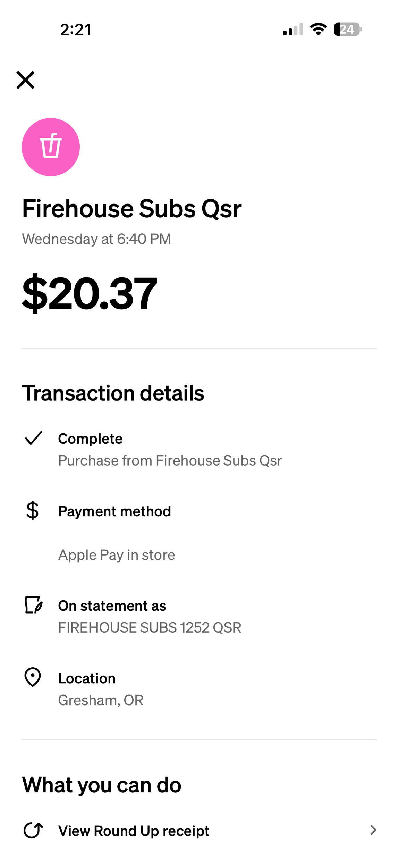Tap the battery indicator in status bar
Screen dimensions: 399x868
348,30
